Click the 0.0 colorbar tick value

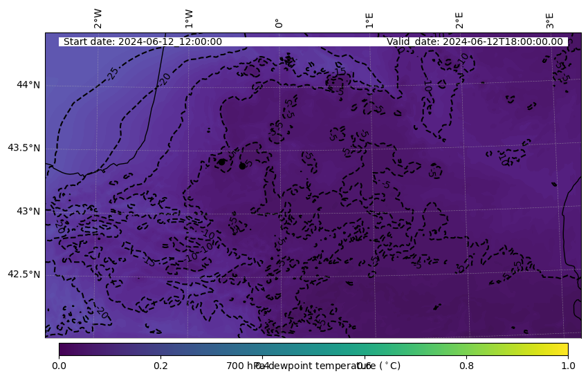(59, 366)
